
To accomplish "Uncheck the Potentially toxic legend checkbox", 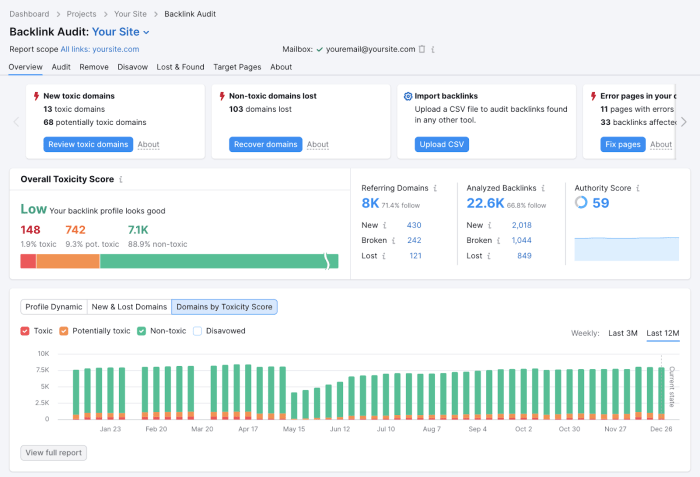I will (64, 331).
